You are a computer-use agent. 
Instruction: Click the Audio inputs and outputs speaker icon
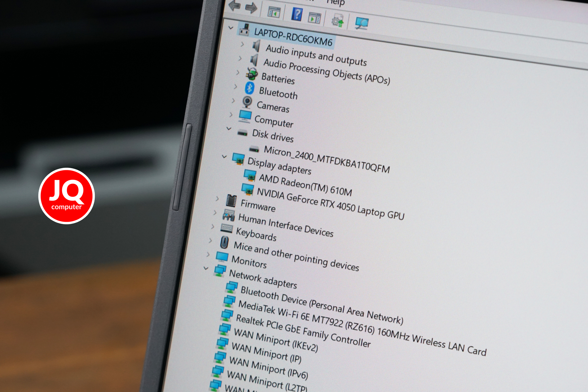(257, 46)
